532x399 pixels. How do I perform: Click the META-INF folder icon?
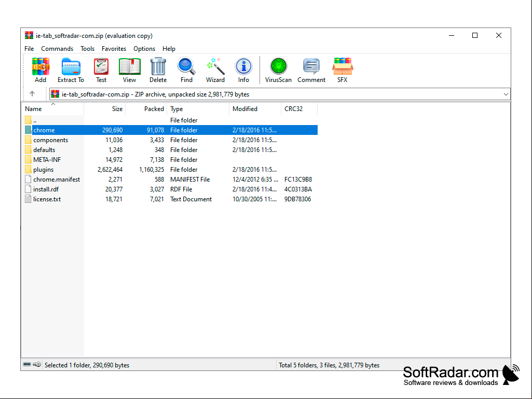coord(28,159)
